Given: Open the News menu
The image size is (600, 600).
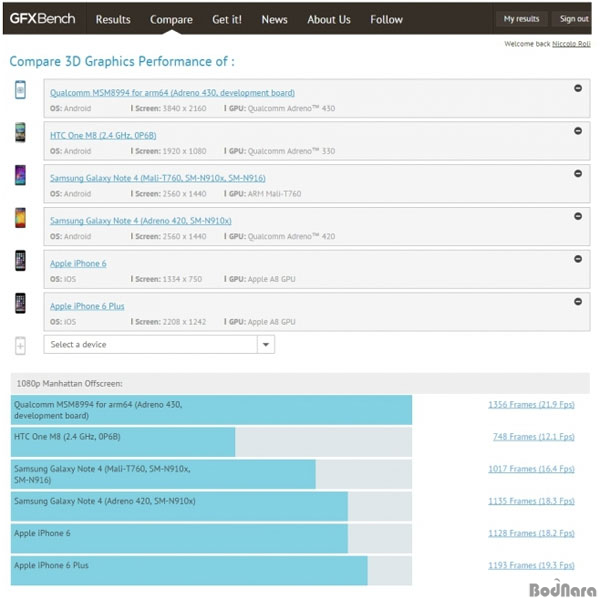Looking at the screenshot, I should click(274, 20).
